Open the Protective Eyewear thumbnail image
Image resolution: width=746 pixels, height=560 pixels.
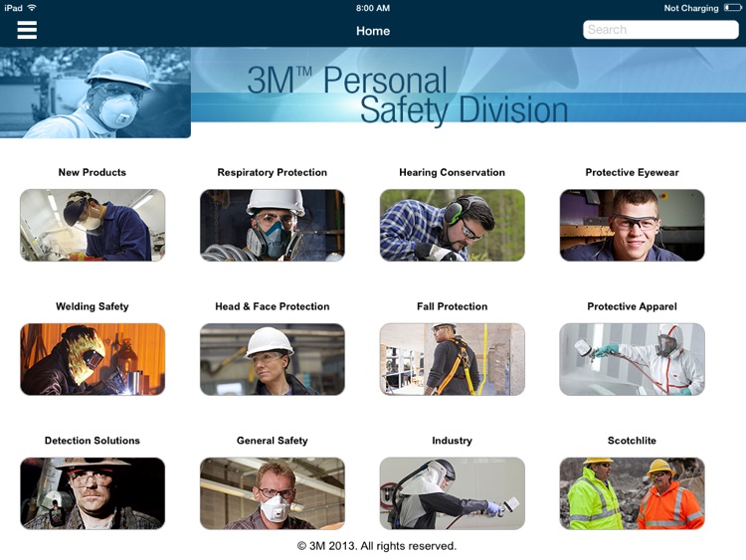point(632,225)
